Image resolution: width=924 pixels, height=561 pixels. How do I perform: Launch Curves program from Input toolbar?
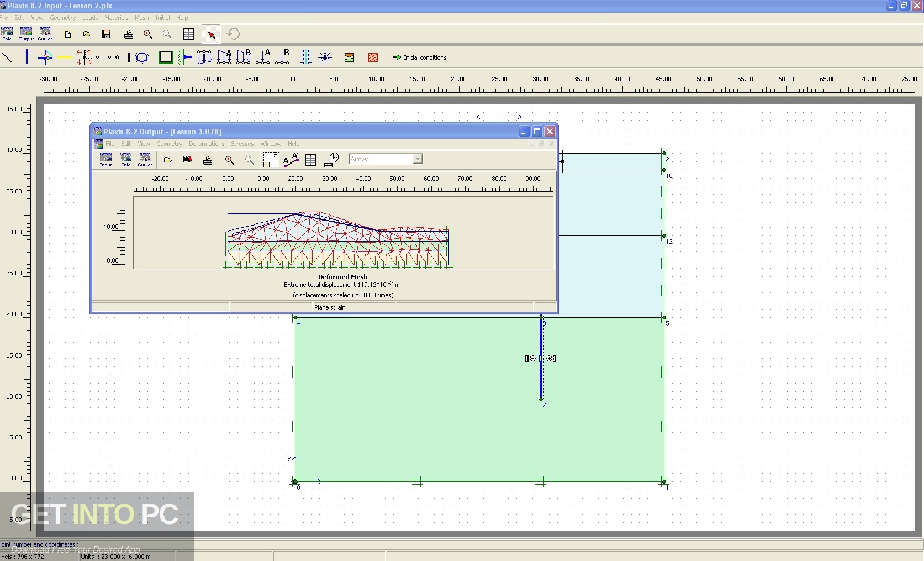(45, 33)
